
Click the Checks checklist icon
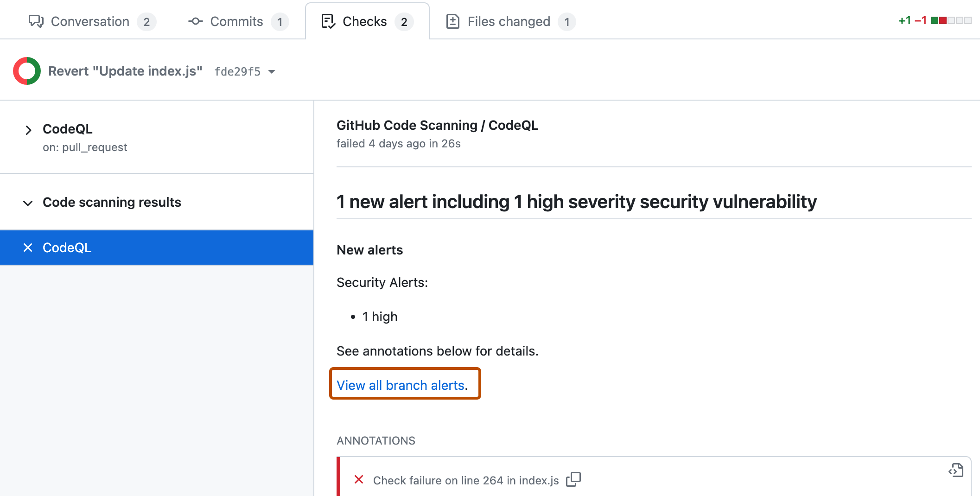coord(328,21)
